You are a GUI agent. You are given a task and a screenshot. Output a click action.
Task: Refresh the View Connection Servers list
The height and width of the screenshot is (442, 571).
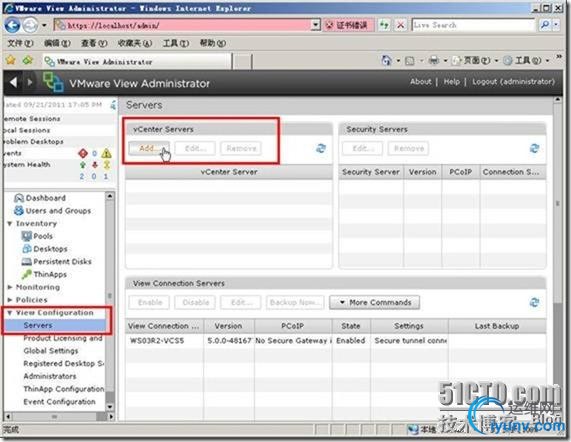tap(534, 303)
